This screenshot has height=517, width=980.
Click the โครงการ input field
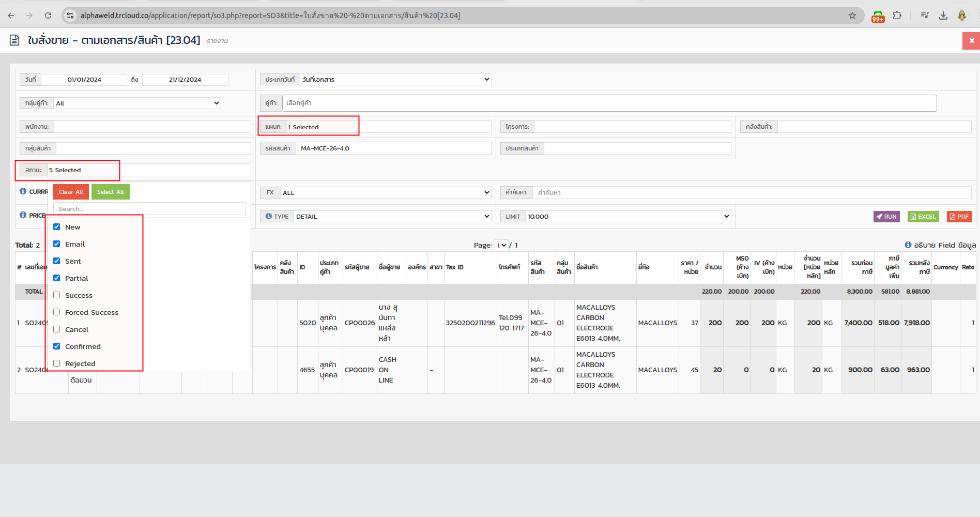coord(633,127)
